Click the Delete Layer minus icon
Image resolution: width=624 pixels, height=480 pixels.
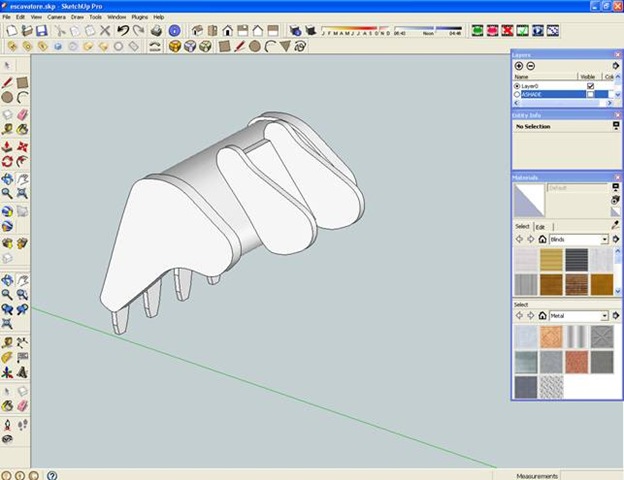(531, 66)
